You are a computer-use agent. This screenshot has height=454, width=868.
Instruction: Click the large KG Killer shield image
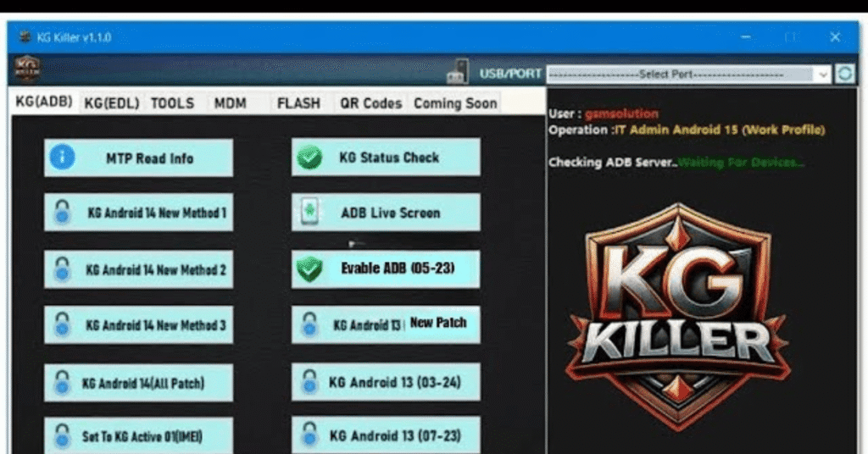tap(677, 316)
